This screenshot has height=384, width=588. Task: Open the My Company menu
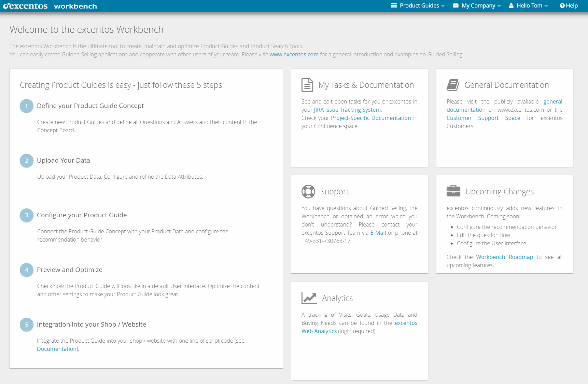pos(477,5)
